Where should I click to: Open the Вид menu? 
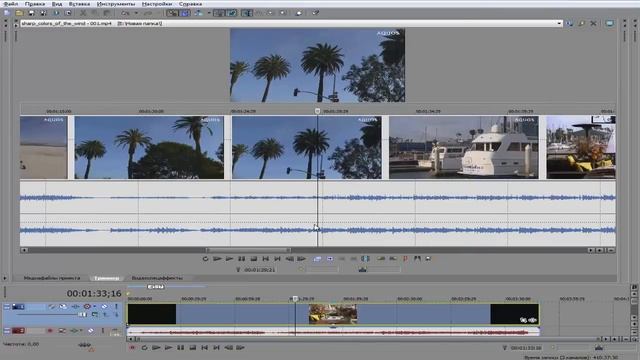tap(57, 4)
